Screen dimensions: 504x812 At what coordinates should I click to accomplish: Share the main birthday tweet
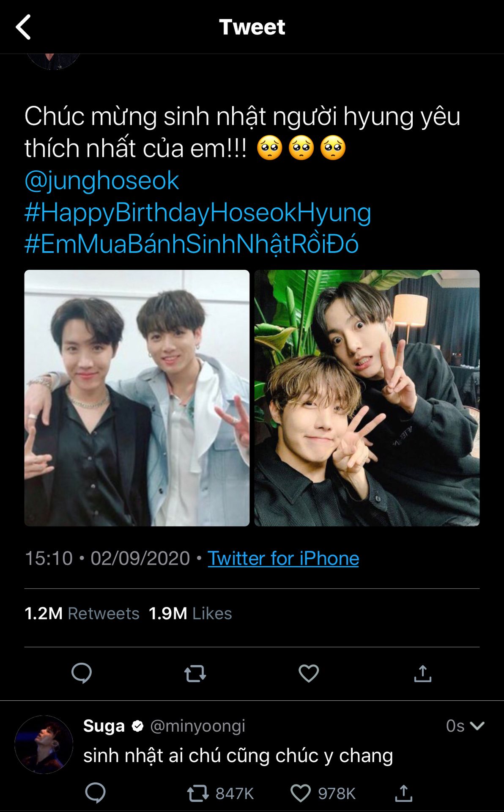point(422,673)
